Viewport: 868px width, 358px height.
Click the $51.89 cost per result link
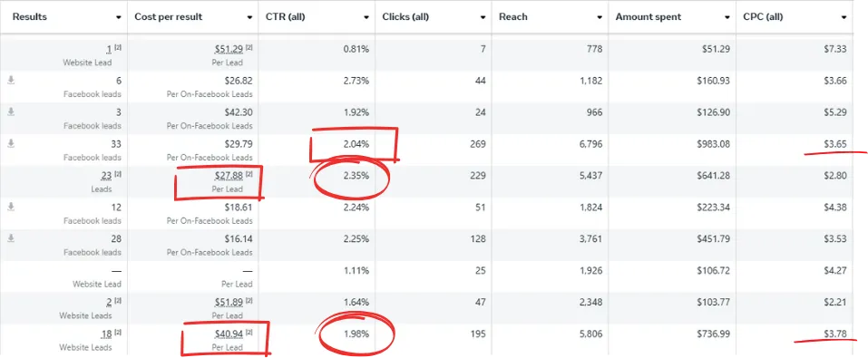[x=228, y=302]
